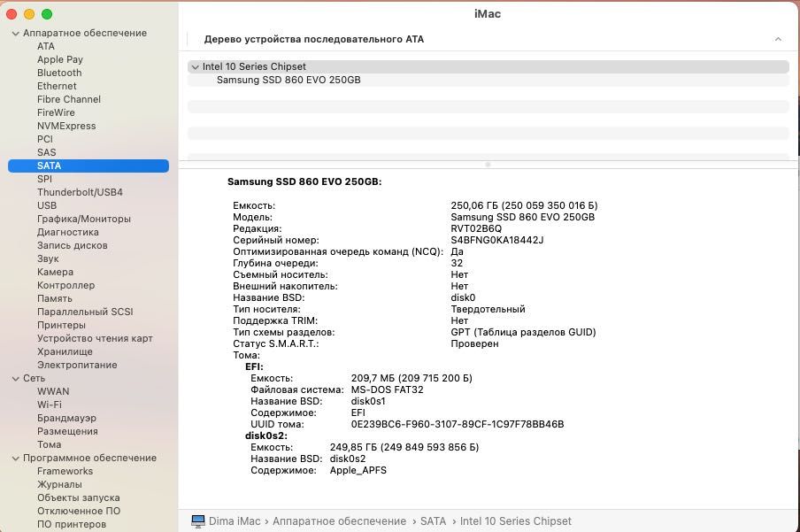Open the Память section
The image size is (800, 532).
[55, 298]
